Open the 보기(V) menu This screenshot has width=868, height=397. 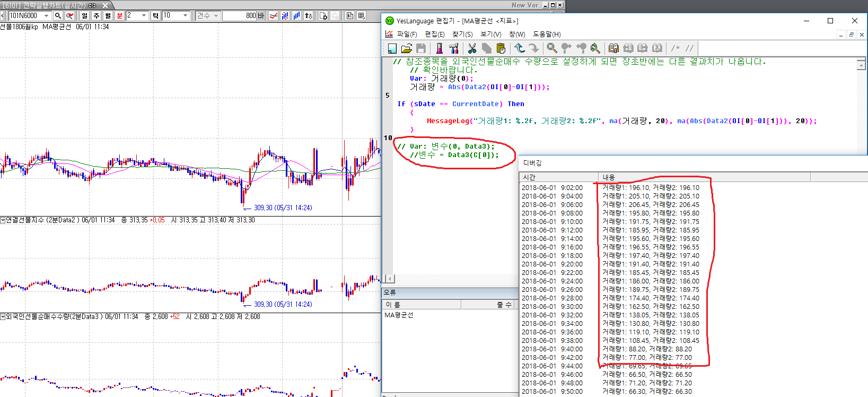[490, 34]
